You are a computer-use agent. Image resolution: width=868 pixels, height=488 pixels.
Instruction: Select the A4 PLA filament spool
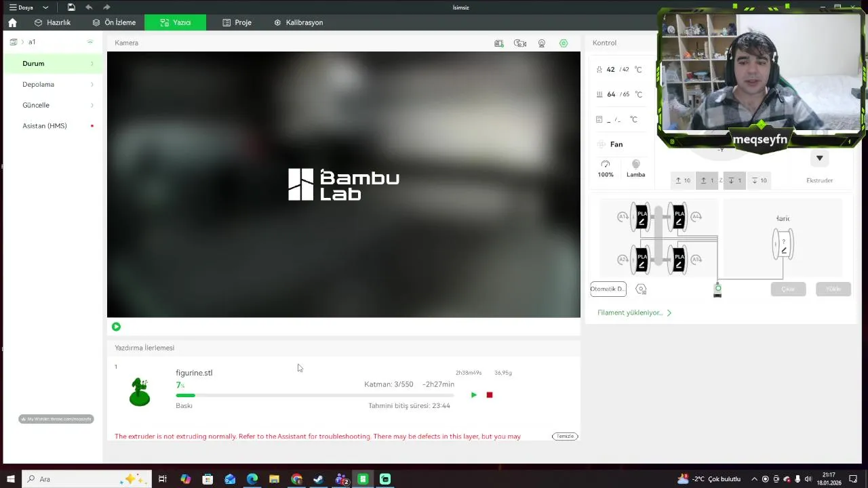(x=678, y=217)
